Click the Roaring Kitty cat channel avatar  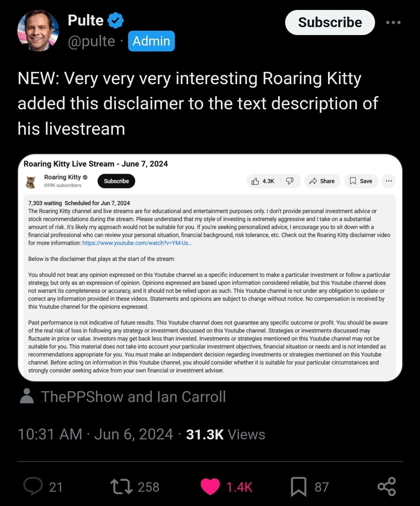click(x=30, y=182)
